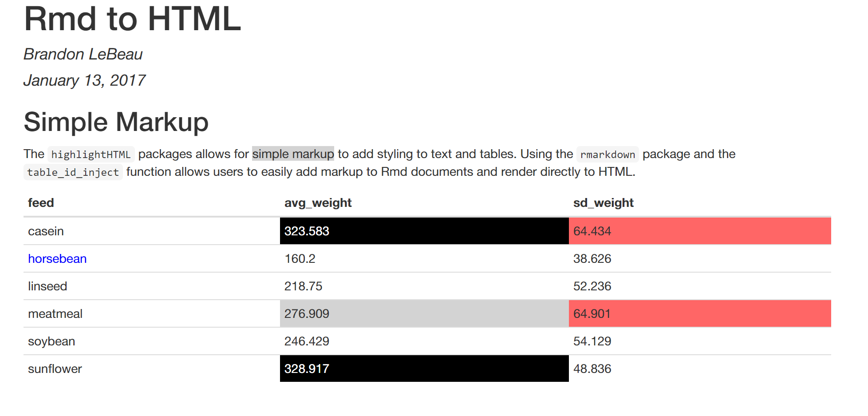The width and height of the screenshot is (868, 416).
Task: Click the linseed average weight 218.75
Action: [303, 286]
